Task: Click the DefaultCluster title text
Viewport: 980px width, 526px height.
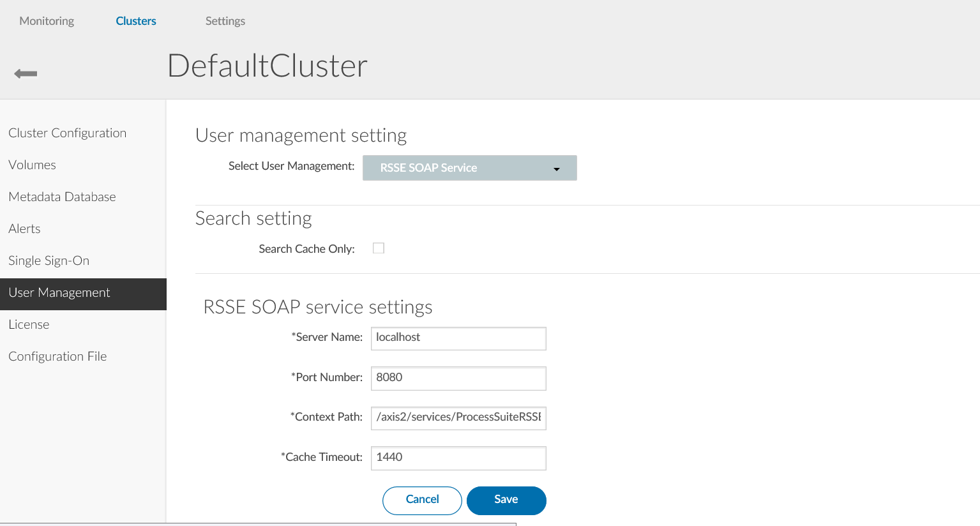Action: [268, 66]
